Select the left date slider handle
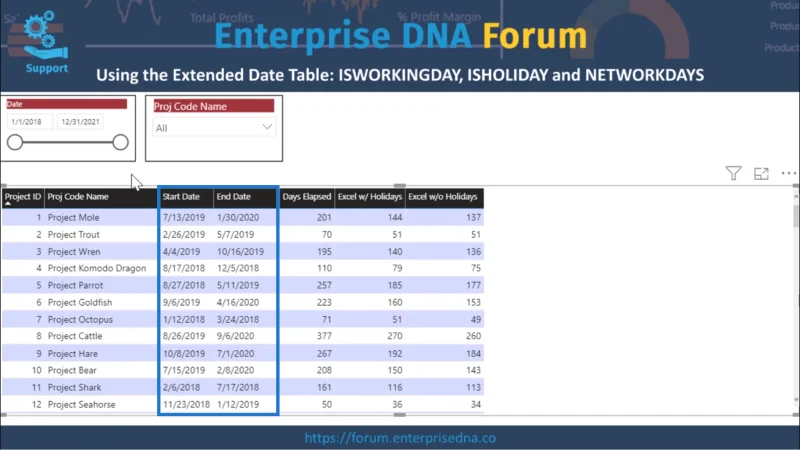 (15, 142)
